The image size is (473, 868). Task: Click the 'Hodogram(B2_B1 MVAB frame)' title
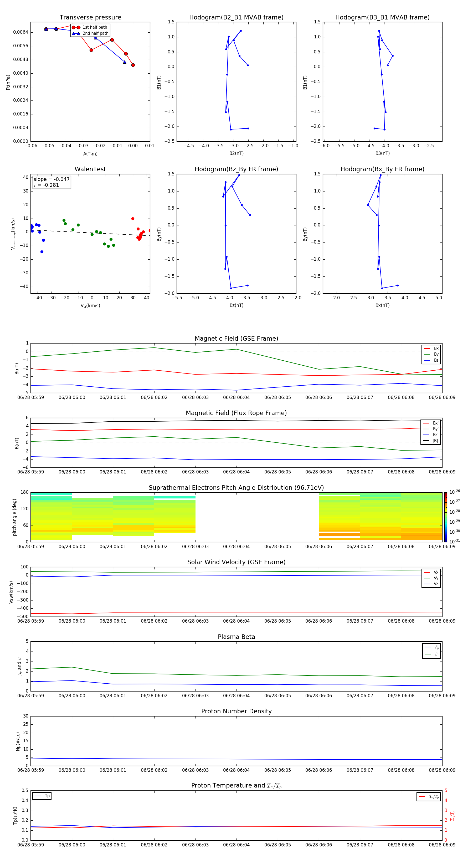point(236,18)
